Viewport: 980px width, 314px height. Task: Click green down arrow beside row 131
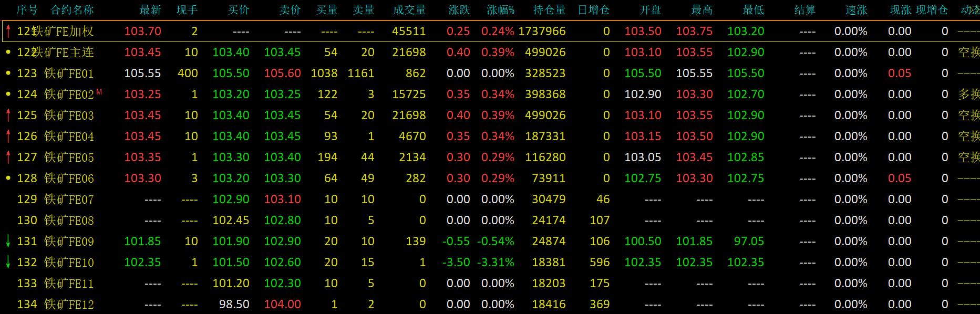pos(8,241)
